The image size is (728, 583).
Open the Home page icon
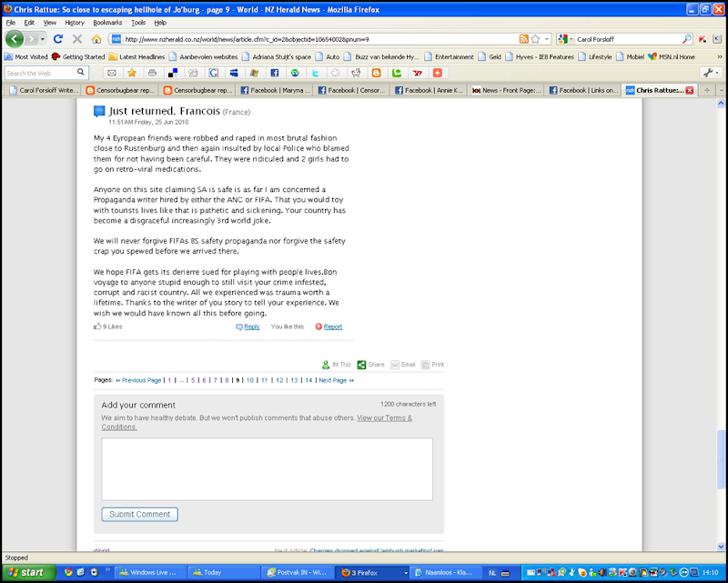coord(96,39)
